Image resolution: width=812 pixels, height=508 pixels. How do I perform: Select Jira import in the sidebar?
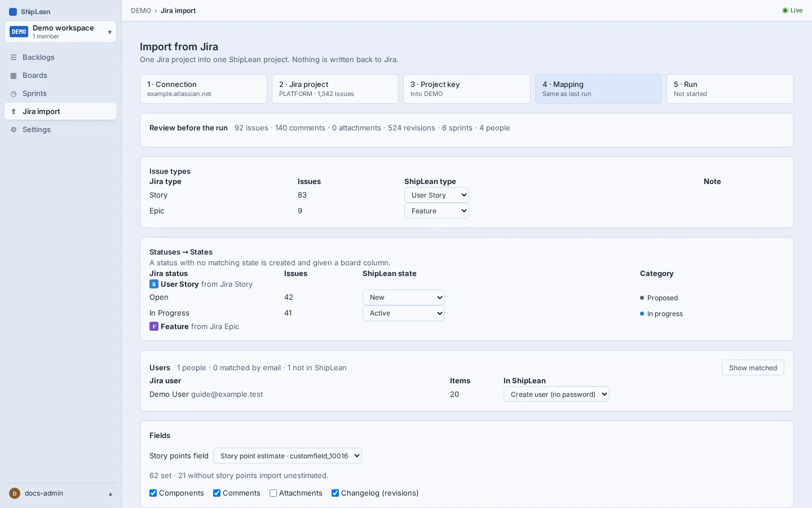coord(60,112)
